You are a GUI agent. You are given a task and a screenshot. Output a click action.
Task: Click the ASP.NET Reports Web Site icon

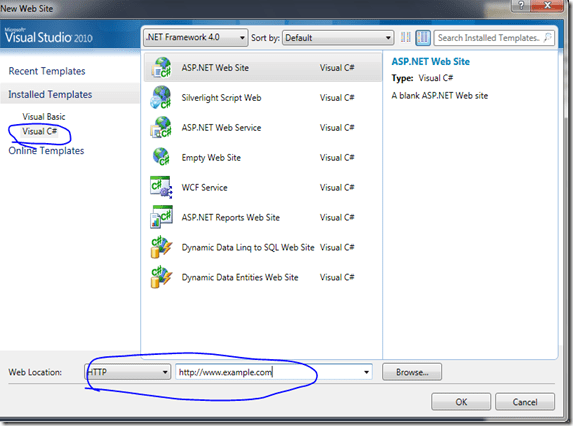pyautogui.click(x=161, y=217)
